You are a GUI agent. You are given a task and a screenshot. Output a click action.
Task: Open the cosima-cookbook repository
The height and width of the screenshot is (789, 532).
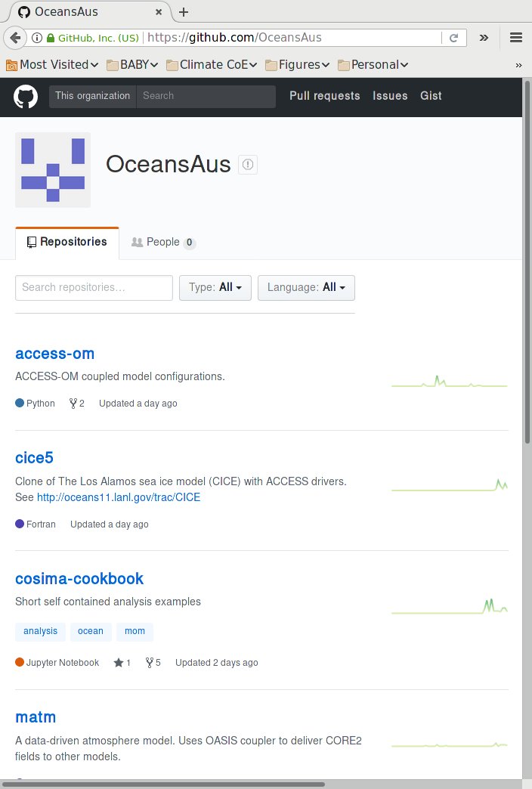tap(79, 579)
